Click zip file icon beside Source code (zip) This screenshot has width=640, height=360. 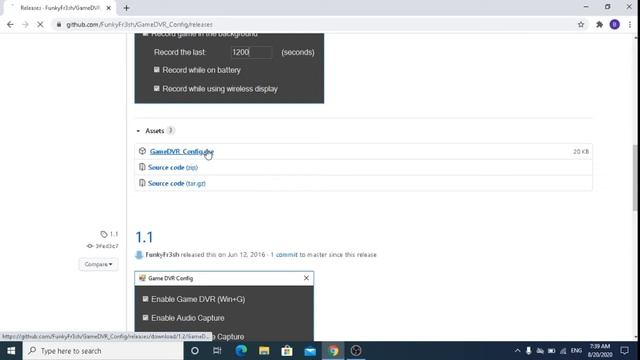point(142,167)
